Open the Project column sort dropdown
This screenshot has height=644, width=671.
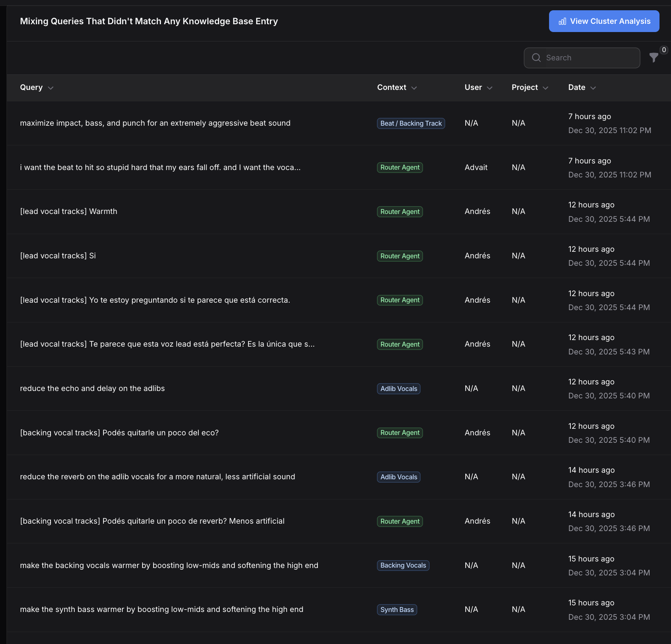(x=546, y=87)
